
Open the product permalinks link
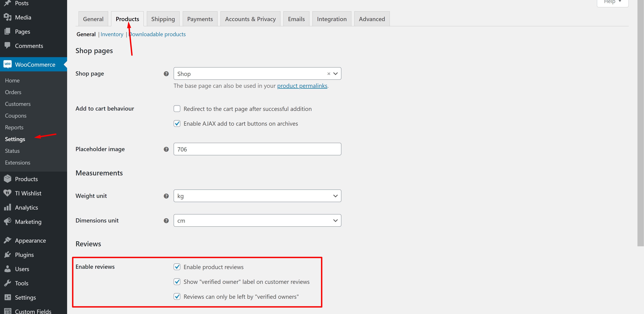[x=302, y=86]
